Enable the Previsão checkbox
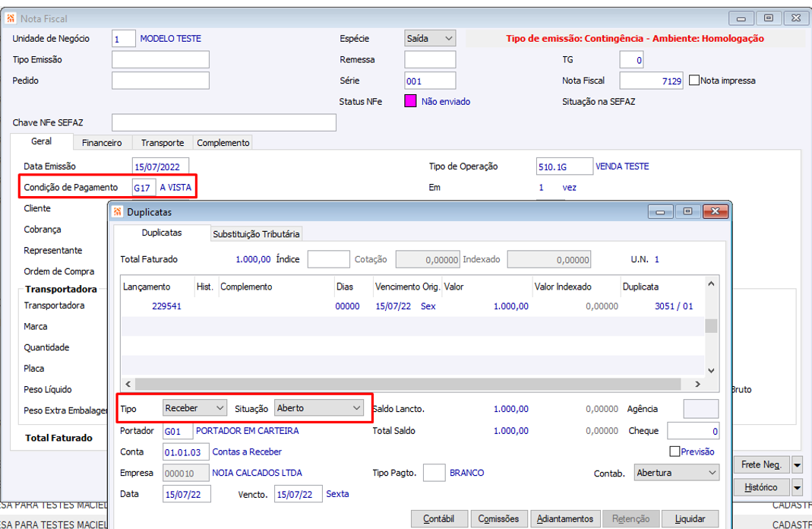This screenshot has width=812, height=529. point(675,451)
